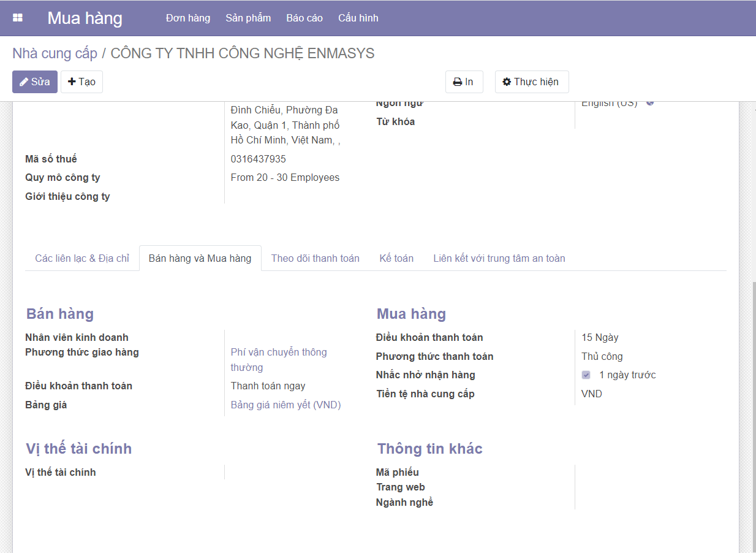Viewport: 756px width, 553px height.
Task: Open the Sản phẩm menu
Action: pos(248,18)
